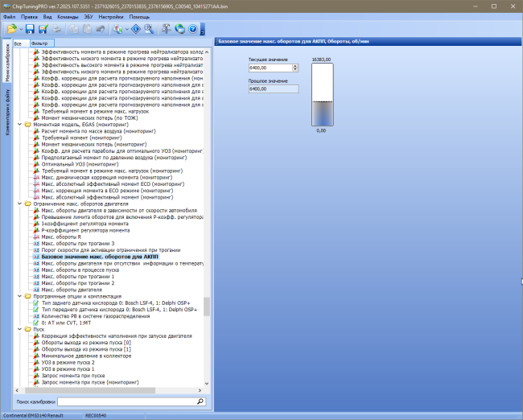Image resolution: width=523 pixels, height=420 pixels.
Task: Click the vertical RPM value gauge bar
Action: coord(322,95)
